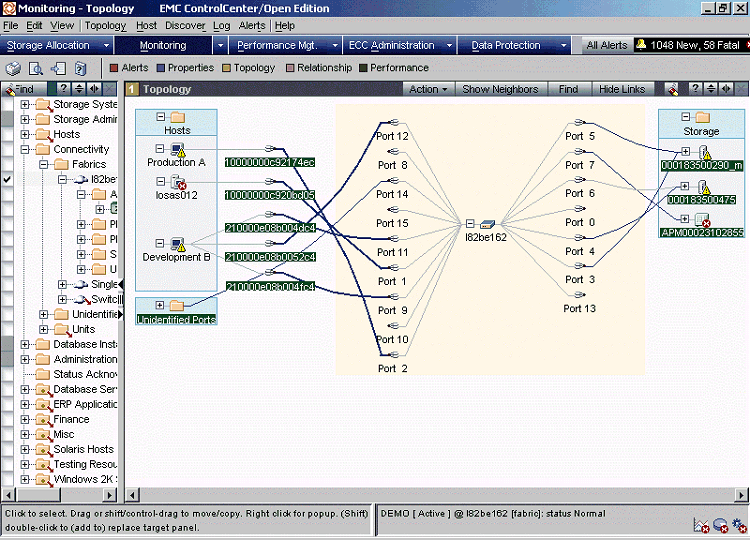The image size is (750, 540).
Task: Click the magnifier document toolbar icon
Action: pyautogui.click(x=36, y=68)
